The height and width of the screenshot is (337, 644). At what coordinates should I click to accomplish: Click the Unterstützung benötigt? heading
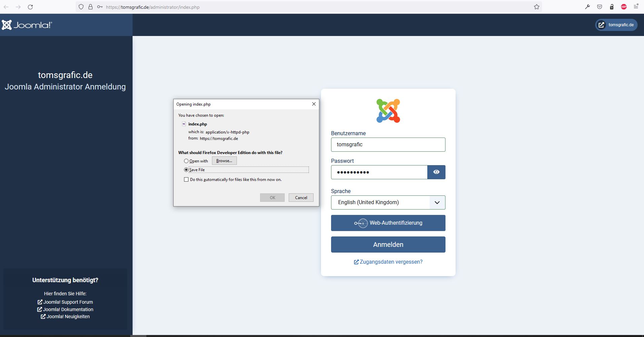[65, 280]
